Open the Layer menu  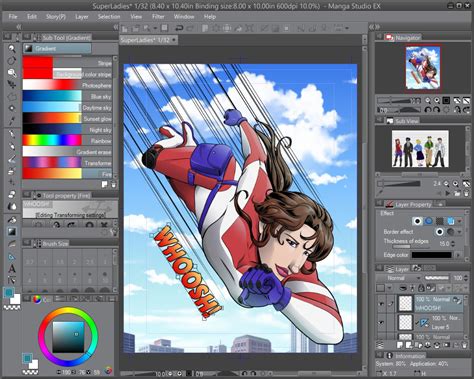tap(82, 17)
